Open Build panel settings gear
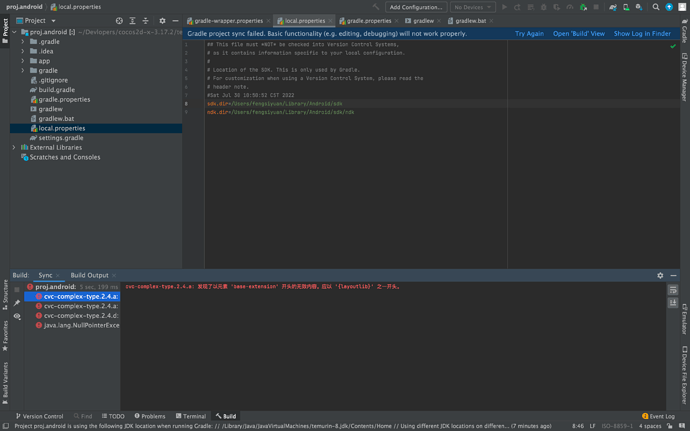690x431 pixels. [x=660, y=275]
